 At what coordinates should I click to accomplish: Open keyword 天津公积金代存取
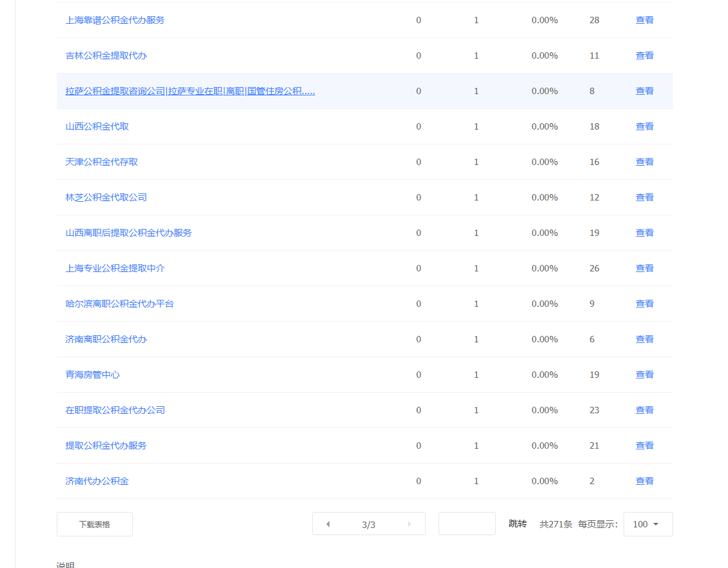[x=102, y=162]
